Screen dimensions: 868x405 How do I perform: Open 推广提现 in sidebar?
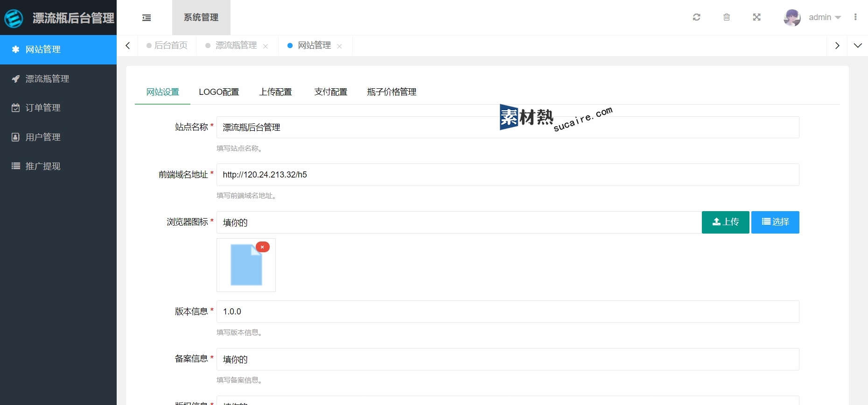pos(58,166)
